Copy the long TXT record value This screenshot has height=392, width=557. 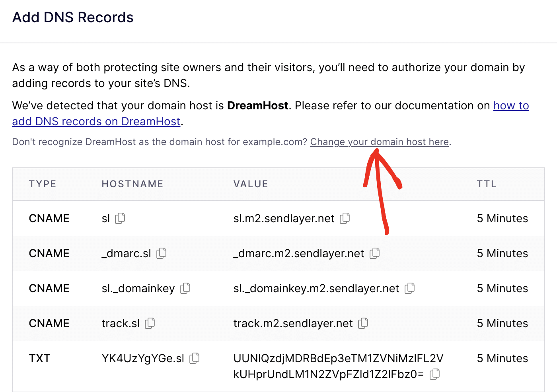pyautogui.click(x=435, y=374)
